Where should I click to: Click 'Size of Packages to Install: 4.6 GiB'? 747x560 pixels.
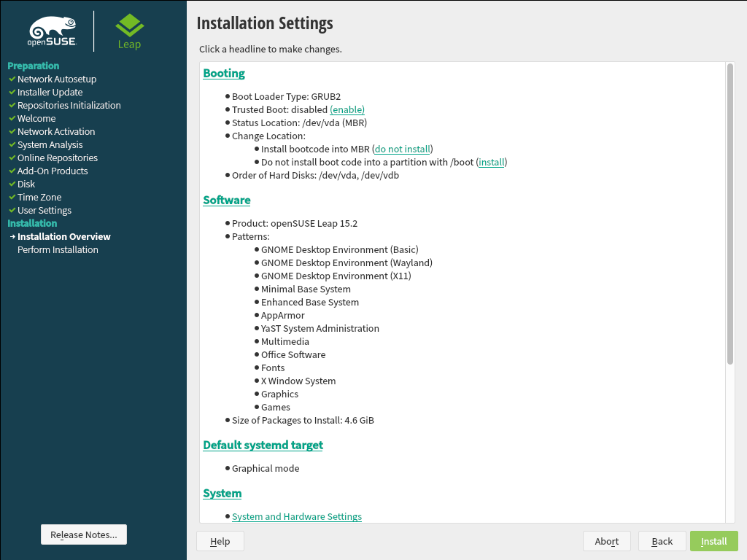coord(303,421)
